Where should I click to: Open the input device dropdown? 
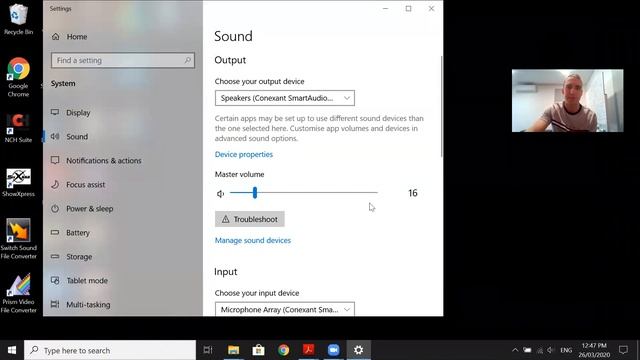pos(285,309)
